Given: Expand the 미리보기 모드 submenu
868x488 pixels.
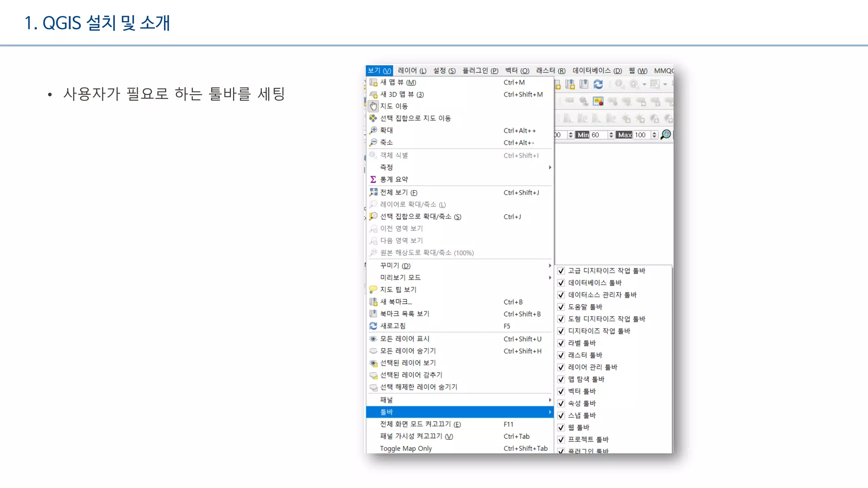Looking at the screenshot, I should [x=460, y=277].
